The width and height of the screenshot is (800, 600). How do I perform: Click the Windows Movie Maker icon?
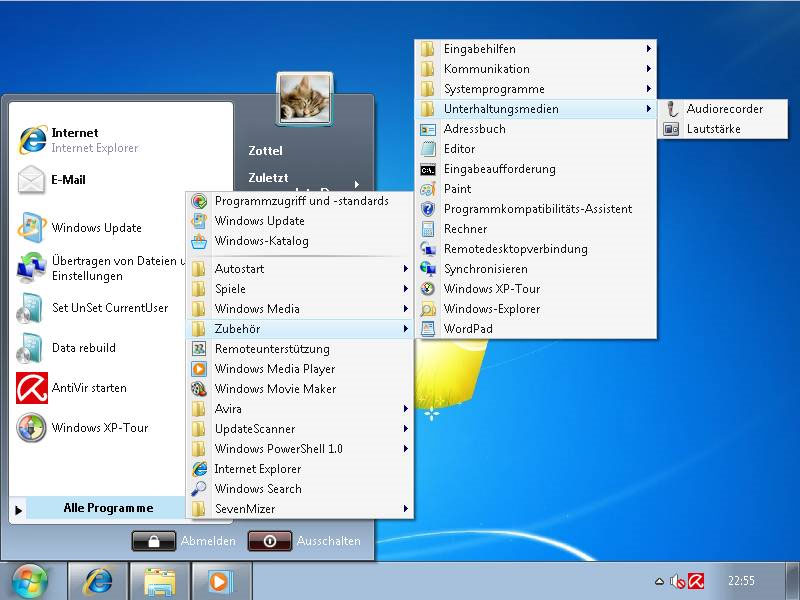tap(199, 389)
